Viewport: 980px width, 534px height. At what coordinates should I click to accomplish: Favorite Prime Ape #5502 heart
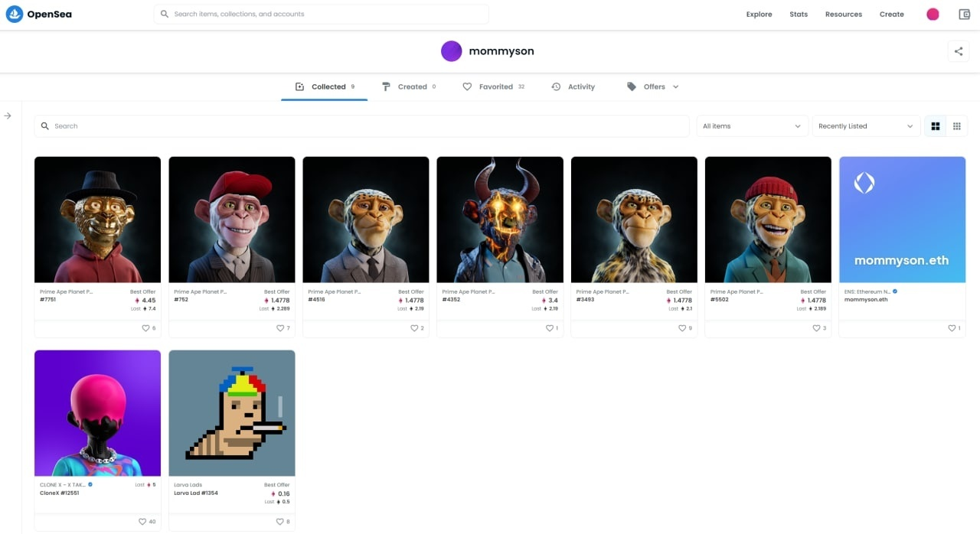816,328
